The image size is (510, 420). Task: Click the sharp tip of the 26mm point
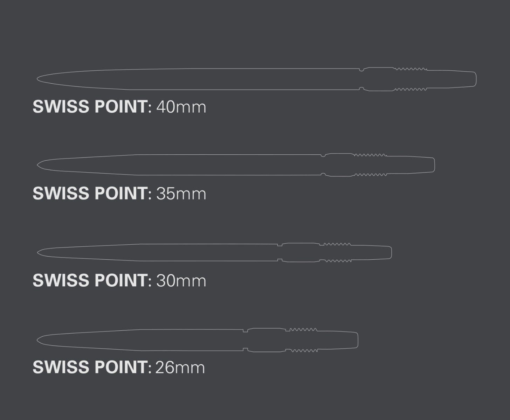39,340
